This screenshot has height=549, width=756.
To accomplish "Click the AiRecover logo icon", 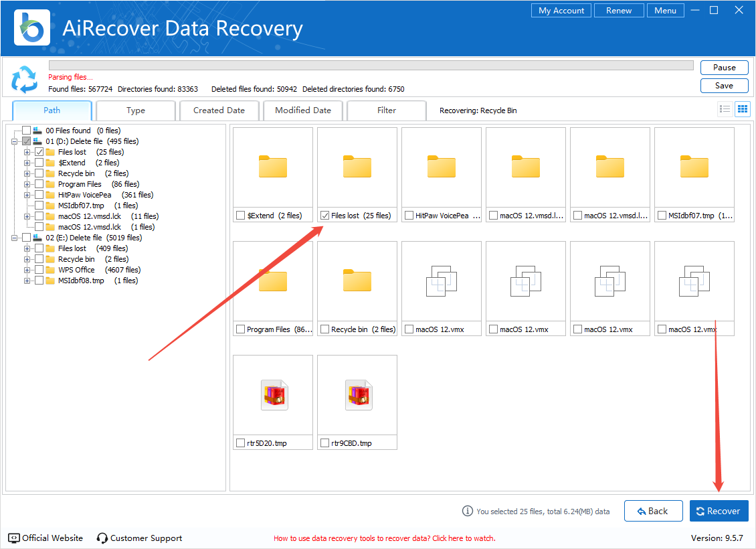I will 32,27.
